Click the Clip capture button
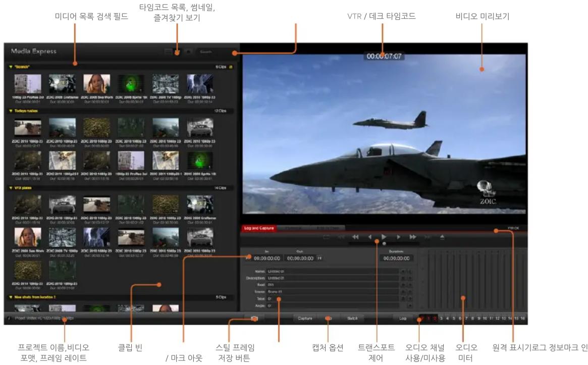 (x=329, y=319)
